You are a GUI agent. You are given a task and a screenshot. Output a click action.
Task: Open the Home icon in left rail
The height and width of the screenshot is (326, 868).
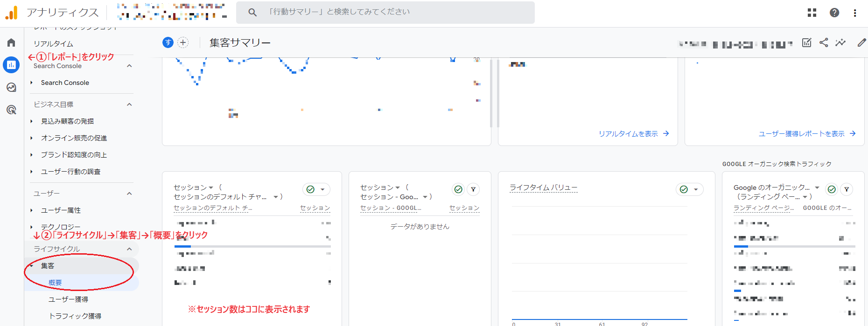[11, 43]
